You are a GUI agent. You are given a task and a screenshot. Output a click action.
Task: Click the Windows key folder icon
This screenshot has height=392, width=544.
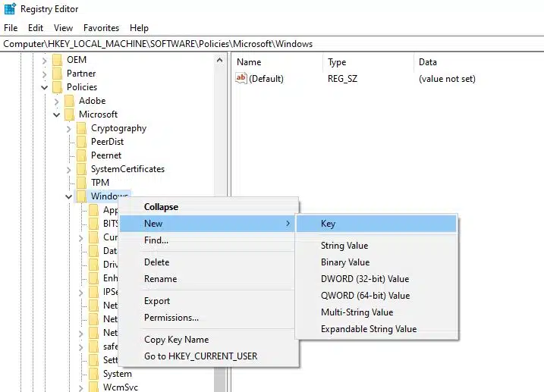pos(81,196)
